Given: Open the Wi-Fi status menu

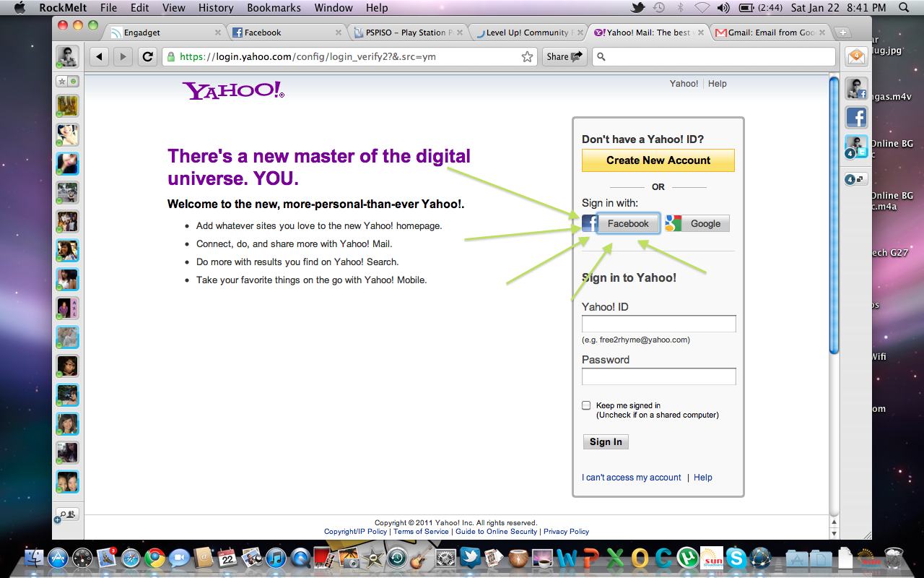Looking at the screenshot, I should click(702, 8).
